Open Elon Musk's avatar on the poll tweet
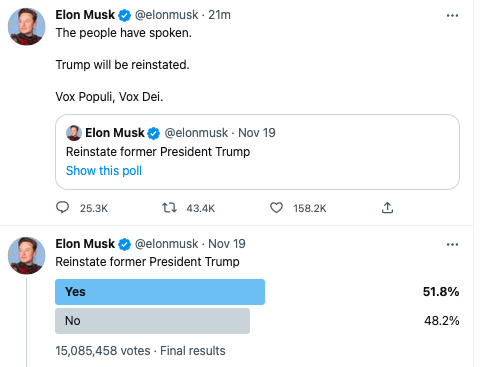The width and height of the screenshot is (481, 367). (x=27, y=256)
